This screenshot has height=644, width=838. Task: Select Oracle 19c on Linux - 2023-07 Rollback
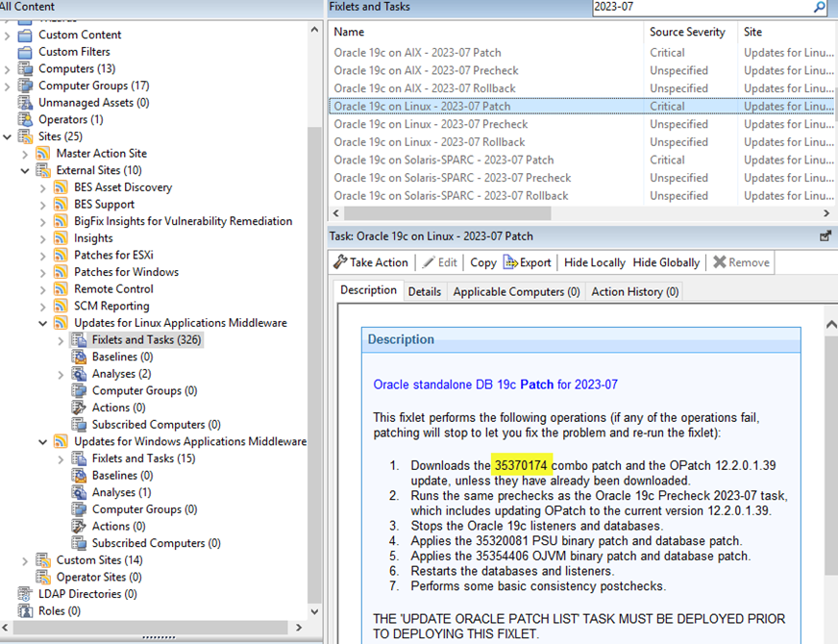(581, 142)
